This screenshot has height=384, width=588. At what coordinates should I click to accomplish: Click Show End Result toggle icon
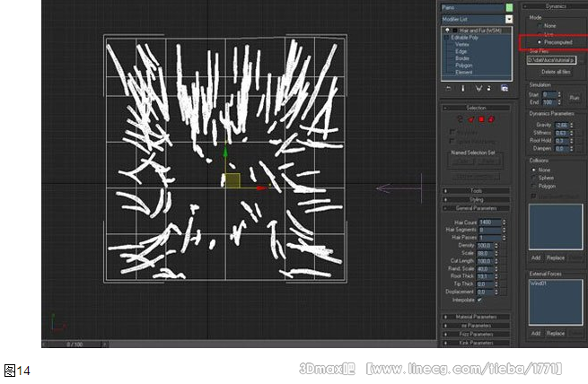[x=463, y=88]
